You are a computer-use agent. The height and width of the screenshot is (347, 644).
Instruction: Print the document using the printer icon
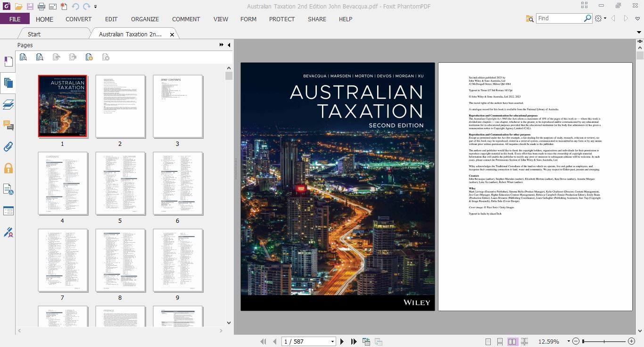(41, 7)
